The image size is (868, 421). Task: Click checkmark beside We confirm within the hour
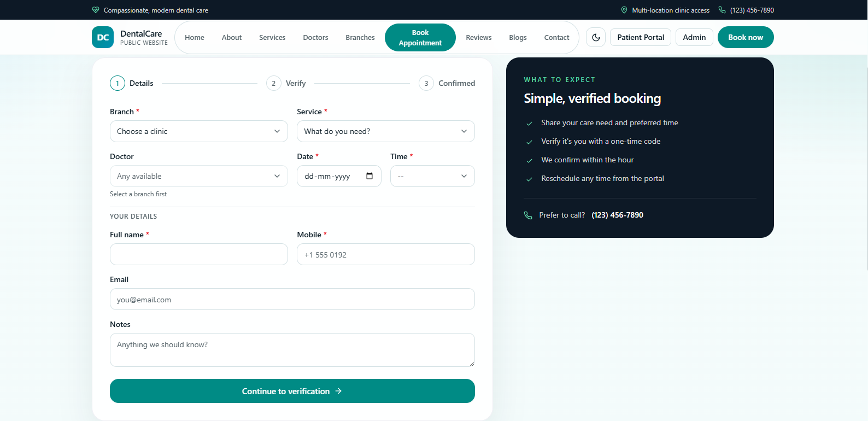529,160
